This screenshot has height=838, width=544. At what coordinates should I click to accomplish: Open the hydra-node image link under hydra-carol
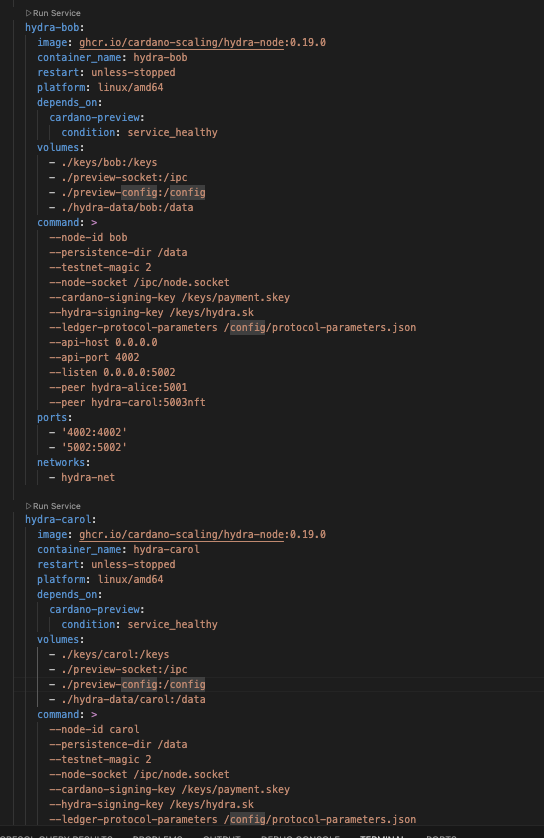(x=181, y=534)
